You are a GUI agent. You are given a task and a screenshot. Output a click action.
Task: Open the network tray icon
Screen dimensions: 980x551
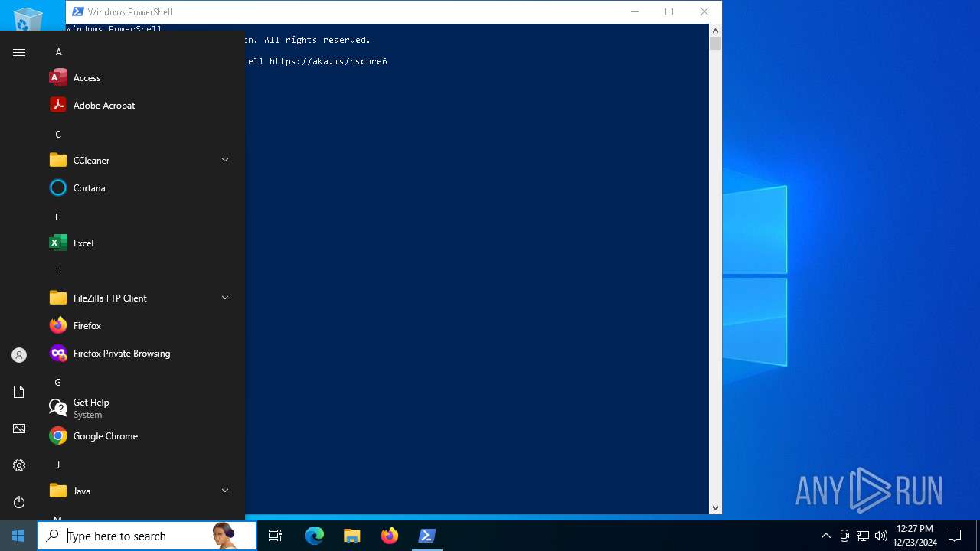(863, 536)
